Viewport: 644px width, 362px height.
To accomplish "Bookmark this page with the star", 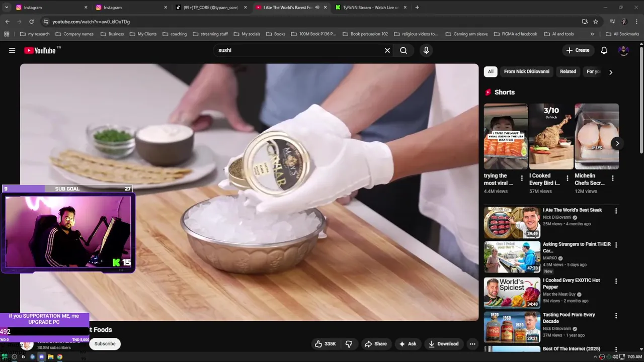I will tap(596, 22).
